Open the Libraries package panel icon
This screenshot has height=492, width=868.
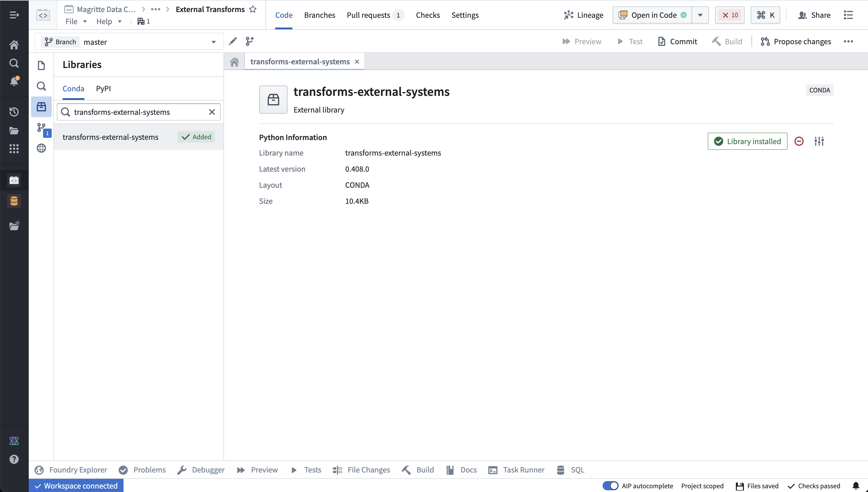click(41, 107)
